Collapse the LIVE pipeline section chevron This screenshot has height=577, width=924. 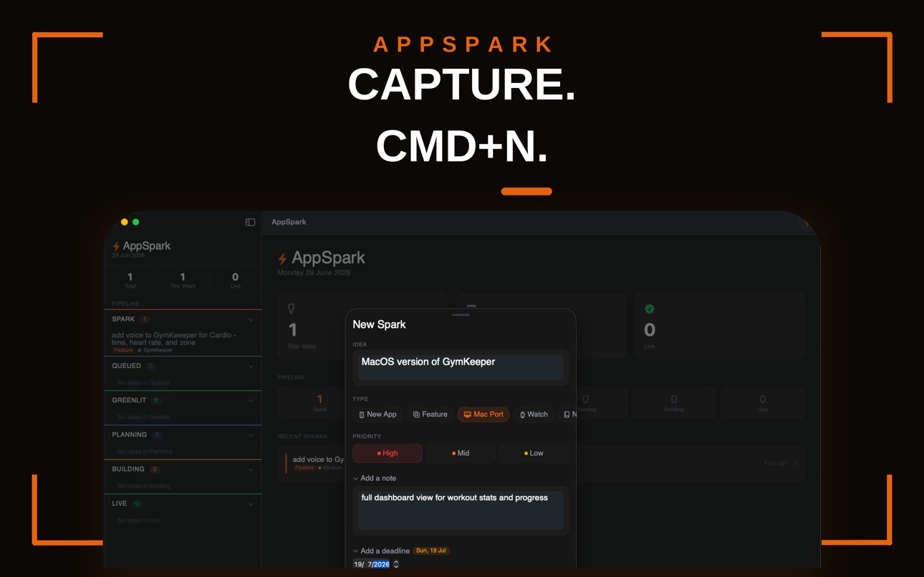(251, 504)
